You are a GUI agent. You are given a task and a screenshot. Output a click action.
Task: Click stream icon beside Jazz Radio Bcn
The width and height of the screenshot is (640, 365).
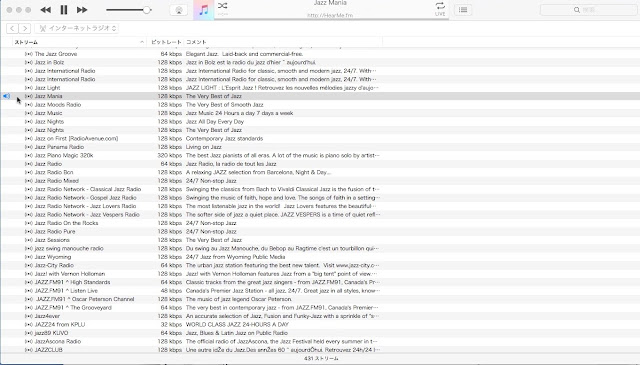(x=29, y=172)
